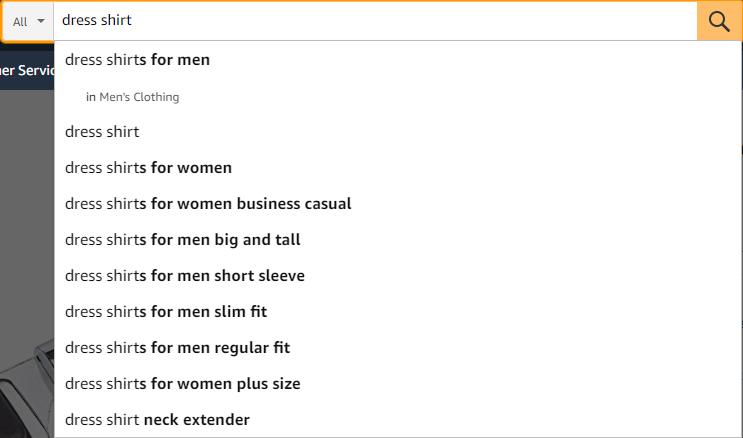
Task: Pick "dress shirts for men short sleeve"
Action: pyautogui.click(x=185, y=276)
